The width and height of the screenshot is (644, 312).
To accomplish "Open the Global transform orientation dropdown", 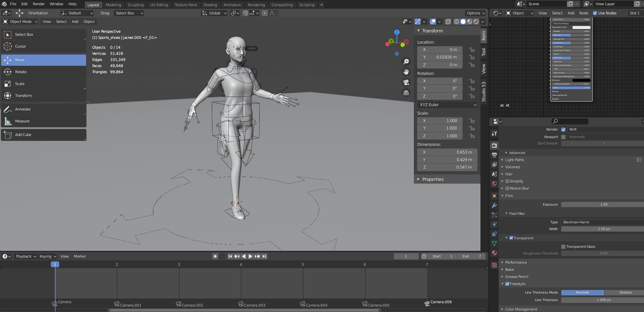I will tap(214, 13).
